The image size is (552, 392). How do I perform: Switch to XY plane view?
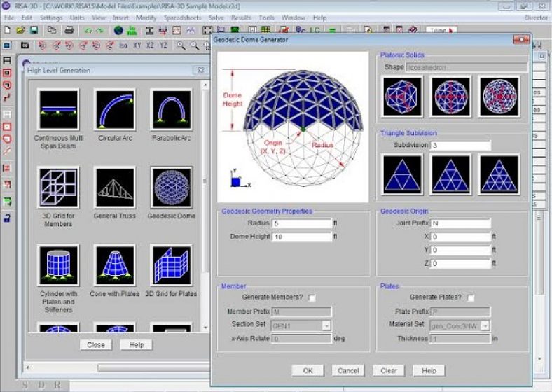(137, 45)
